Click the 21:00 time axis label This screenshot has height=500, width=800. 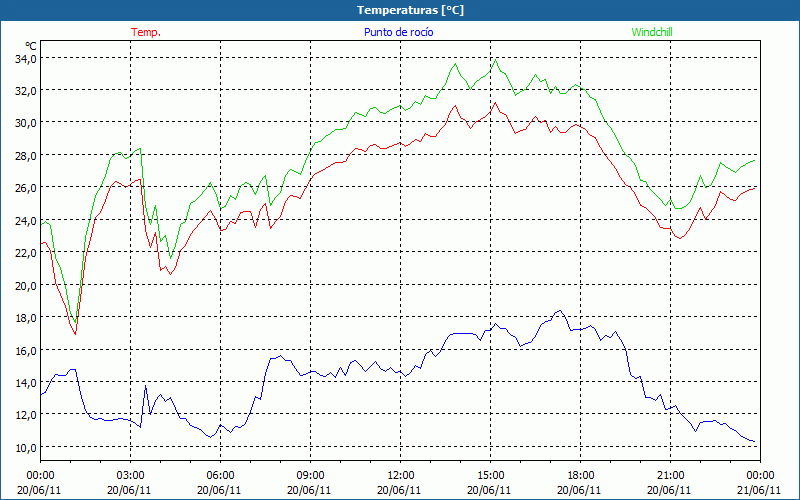coord(670,475)
